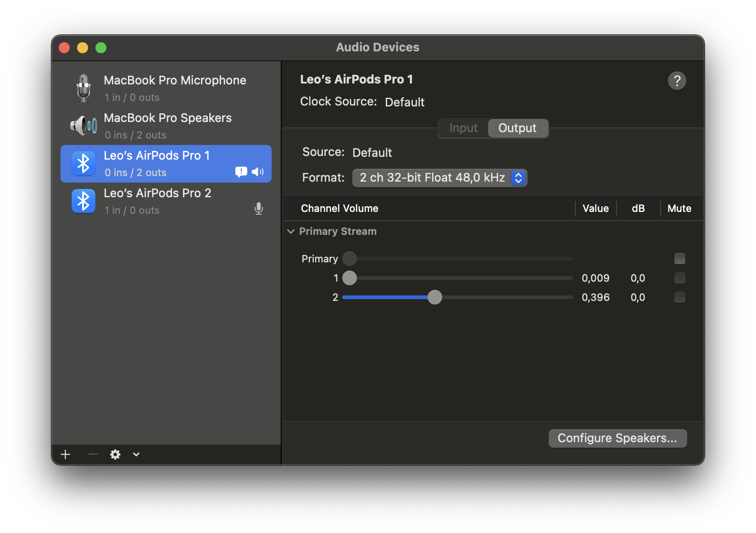Click channel 2 volume slider knob
The width and height of the screenshot is (756, 533).
[x=435, y=297]
